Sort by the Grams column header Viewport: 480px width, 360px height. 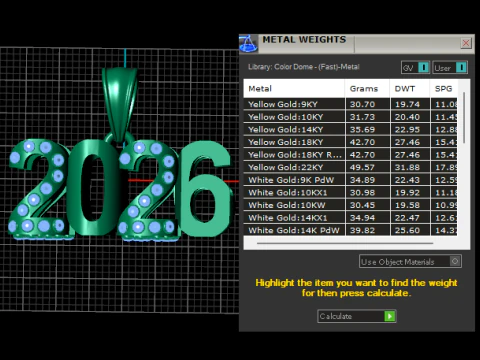coord(367,89)
